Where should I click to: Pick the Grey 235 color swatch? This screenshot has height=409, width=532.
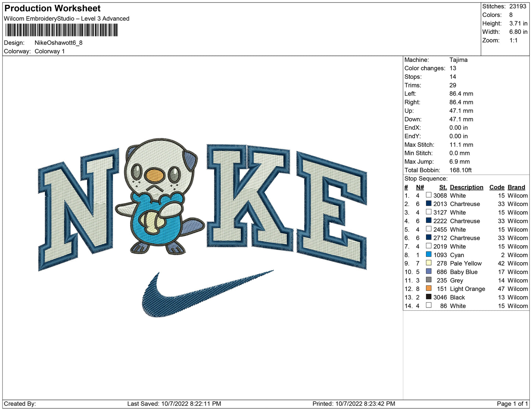click(x=429, y=280)
